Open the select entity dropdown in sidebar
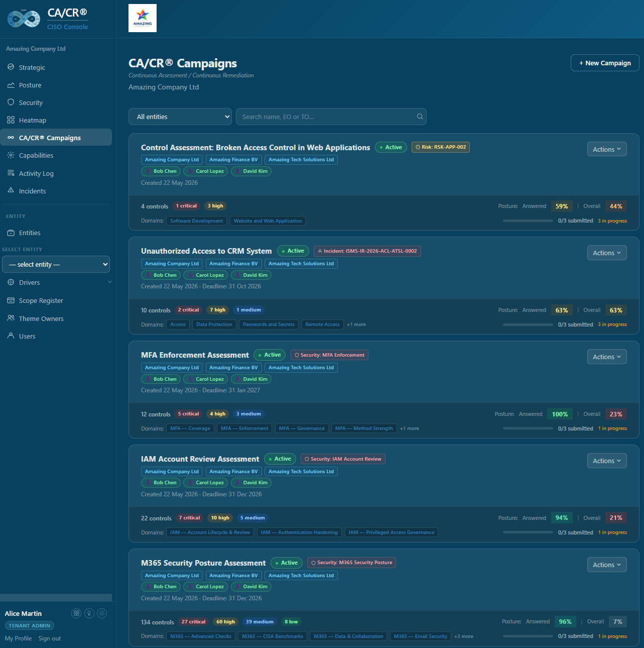Screen dimensions: 644x648 tap(56, 264)
